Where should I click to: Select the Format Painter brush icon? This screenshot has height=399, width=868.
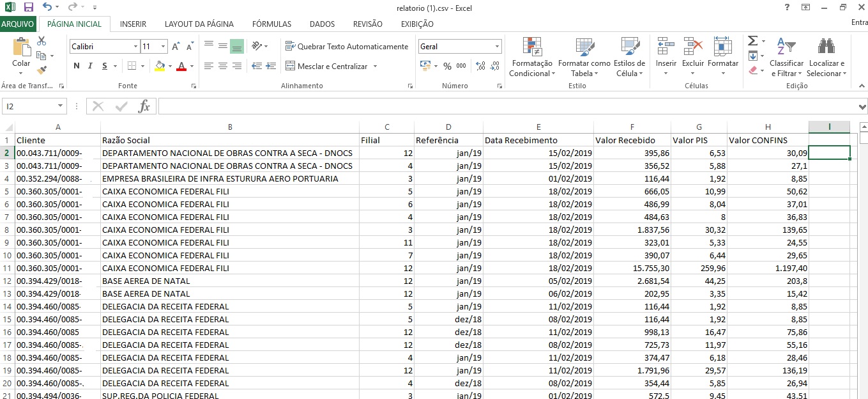point(42,70)
